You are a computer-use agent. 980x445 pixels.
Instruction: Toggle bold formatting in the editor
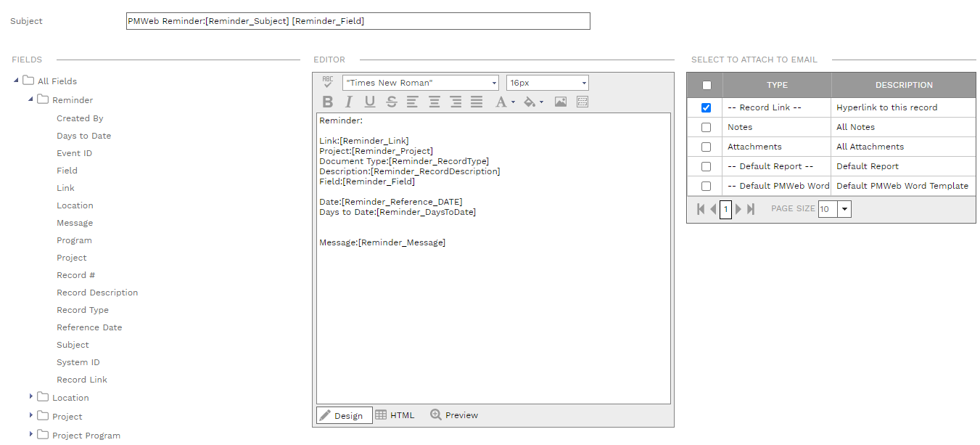click(x=328, y=102)
